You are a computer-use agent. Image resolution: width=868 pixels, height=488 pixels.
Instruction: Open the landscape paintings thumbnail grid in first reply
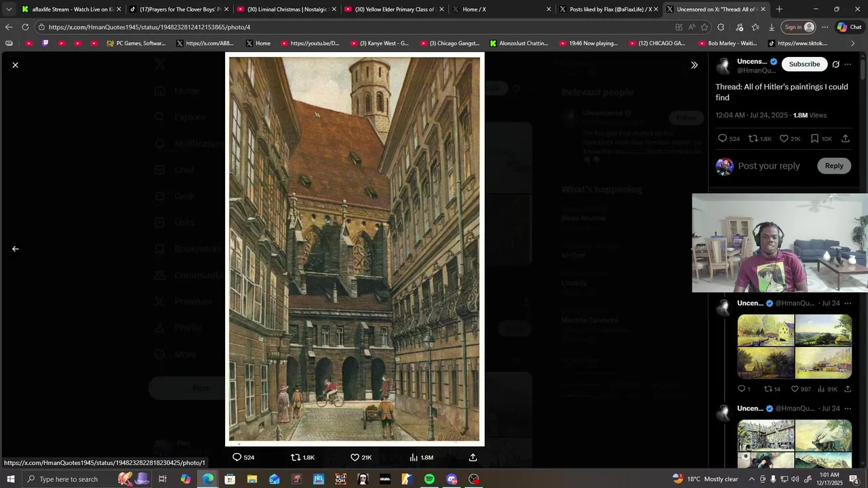pos(794,346)
